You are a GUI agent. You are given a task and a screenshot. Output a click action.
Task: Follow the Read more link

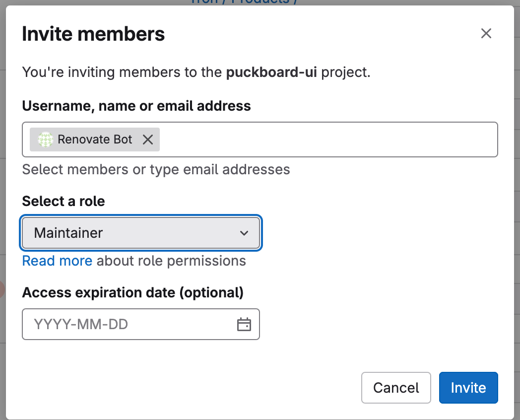[x=57, y=261]
